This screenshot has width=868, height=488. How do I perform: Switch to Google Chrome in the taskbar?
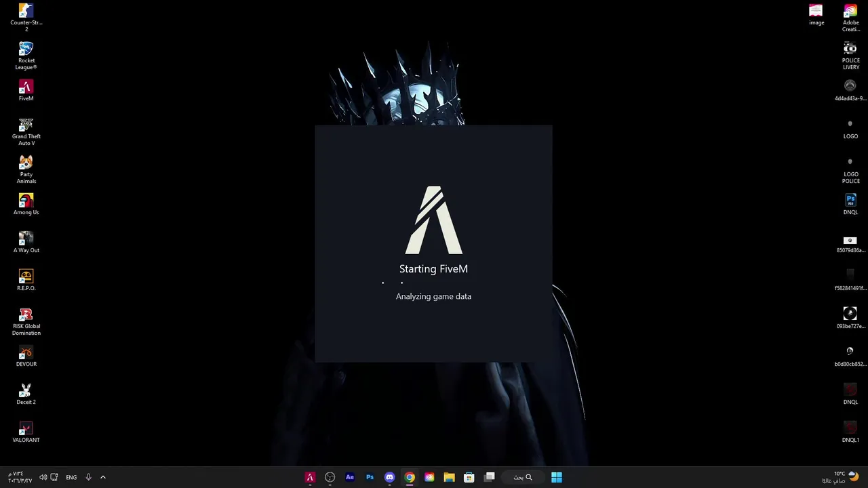tap(410, 477)
